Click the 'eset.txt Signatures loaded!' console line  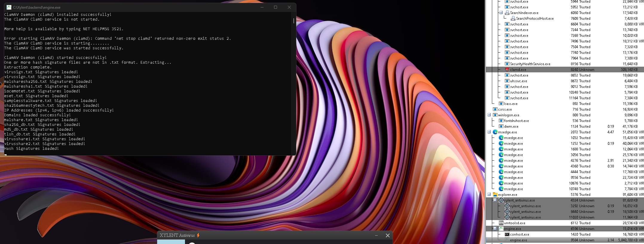pyautogui.click(x=36, y=96)
